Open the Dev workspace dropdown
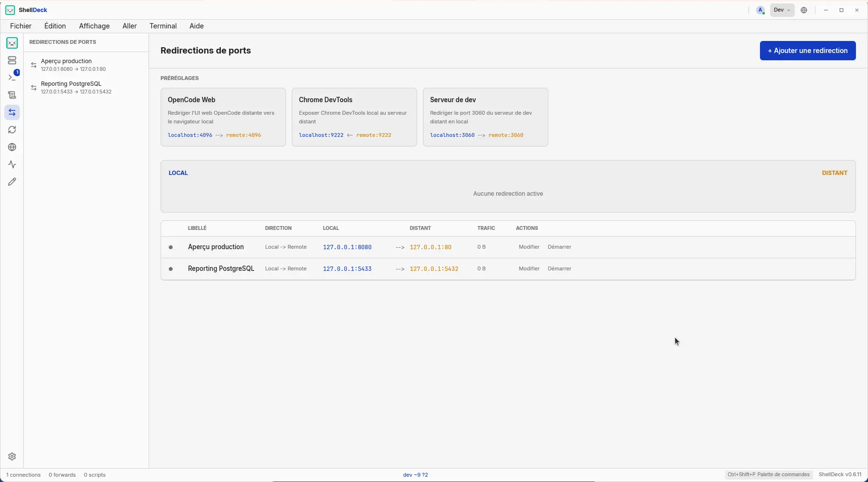 point(782,10)
